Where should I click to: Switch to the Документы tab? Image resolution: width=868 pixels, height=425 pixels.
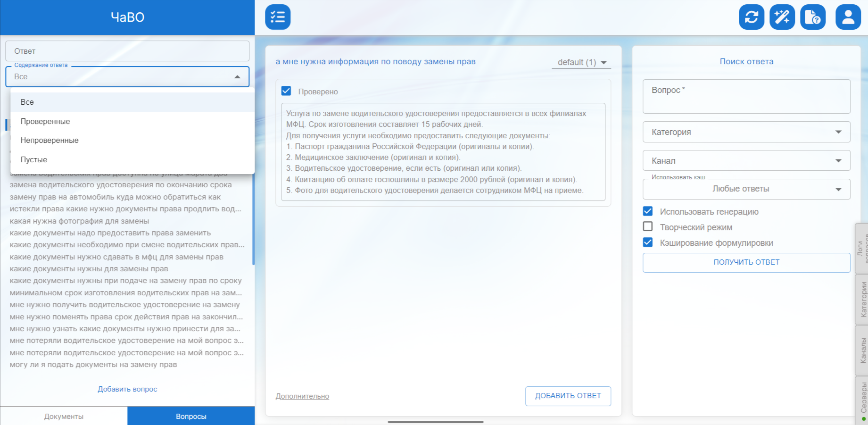[64, 416]
